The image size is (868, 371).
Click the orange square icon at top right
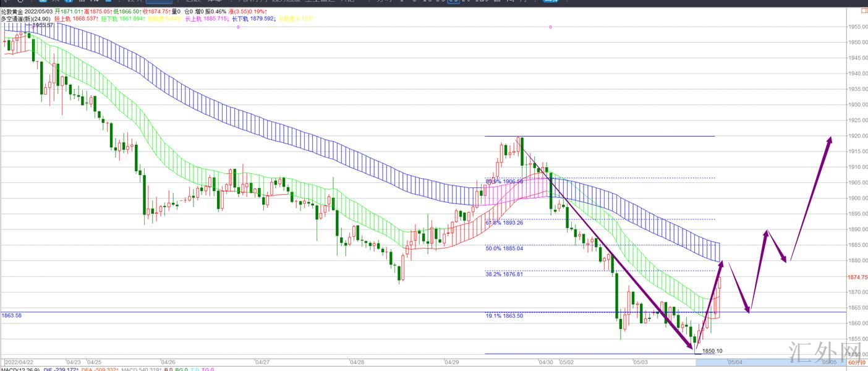click(864, 11)
